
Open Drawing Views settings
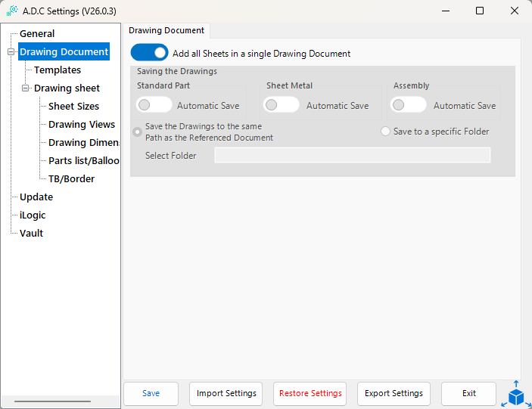point(82,124)
